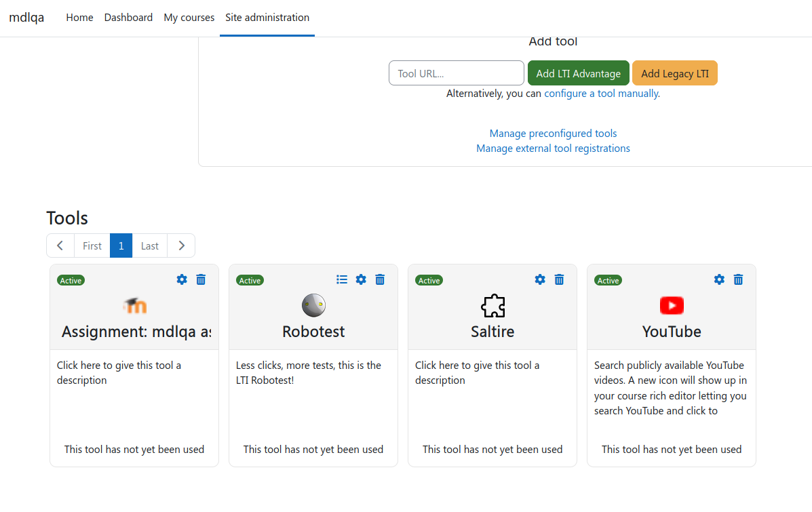View Robotest capabilities list icon
The width and height of the screenshot is (812, 512).
tap(342, 279)
